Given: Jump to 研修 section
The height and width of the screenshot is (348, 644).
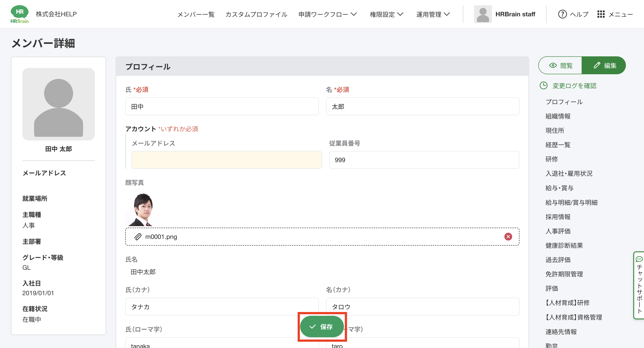Looking at the screenshot, I should (x=551, y=159).
